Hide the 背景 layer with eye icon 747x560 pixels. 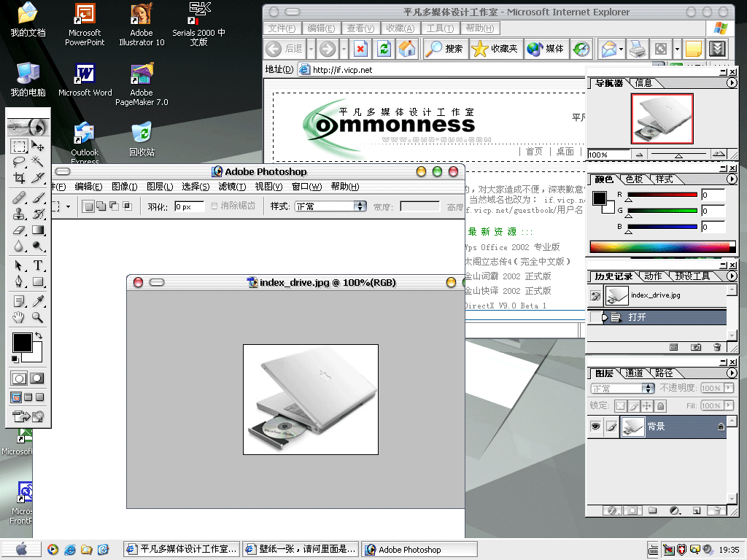click(x=595, y=426)
